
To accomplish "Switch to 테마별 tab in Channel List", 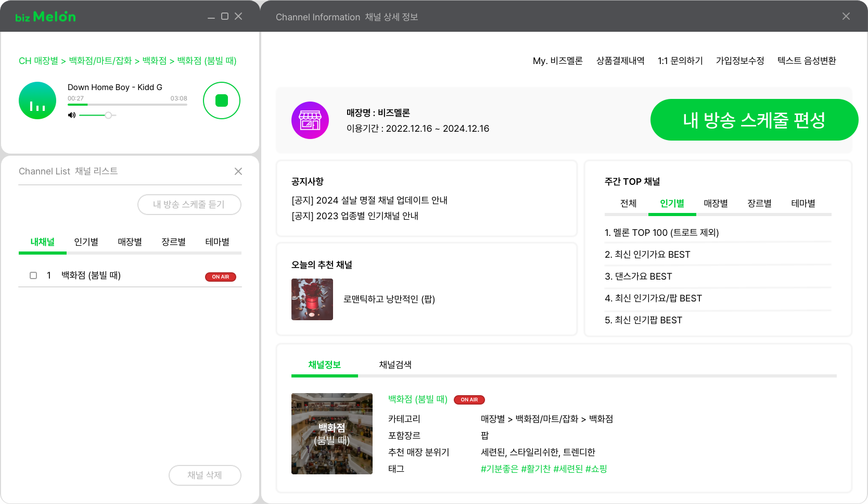I will click(218, 242).
